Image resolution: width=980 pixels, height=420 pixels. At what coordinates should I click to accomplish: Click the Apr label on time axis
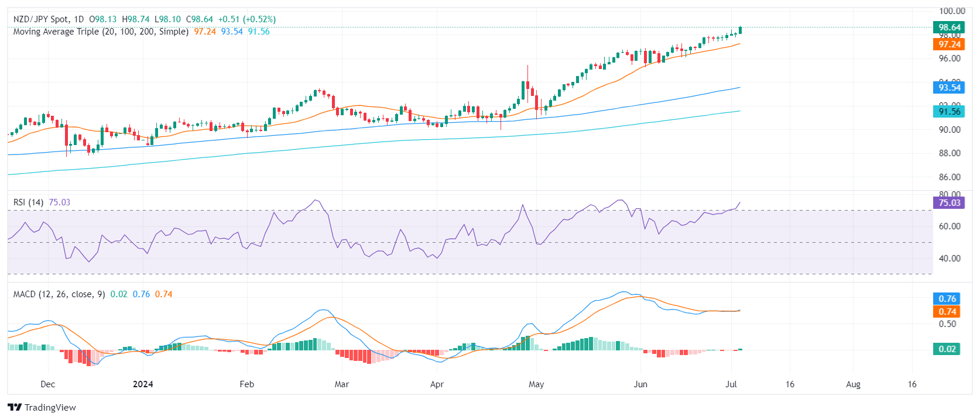[437, 384]
